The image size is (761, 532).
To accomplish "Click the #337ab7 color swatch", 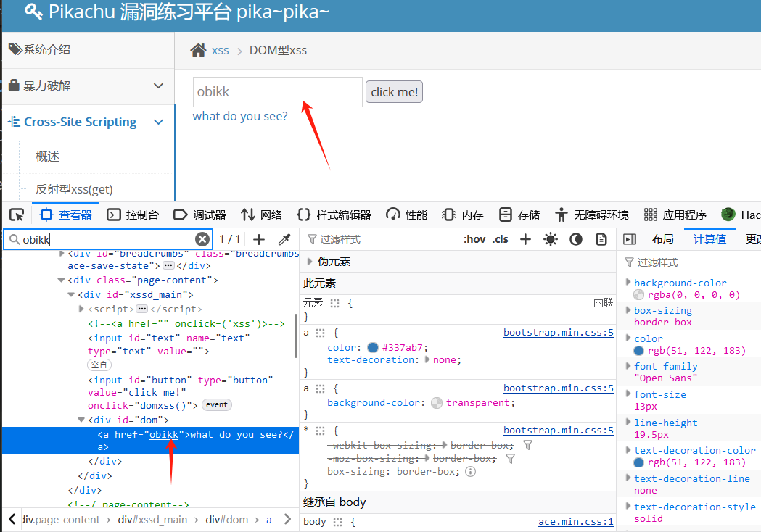I will [x=373, y=347].
